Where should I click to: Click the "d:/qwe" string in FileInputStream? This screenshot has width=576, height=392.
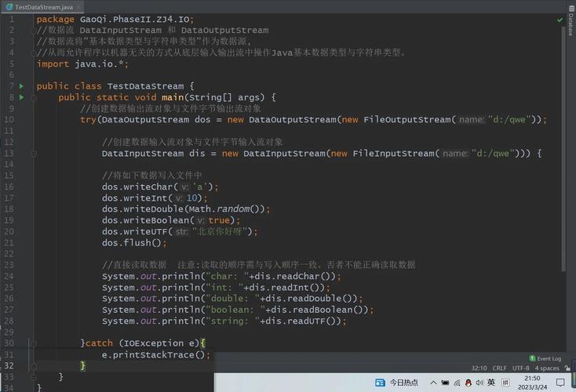(x=493, y=154)
